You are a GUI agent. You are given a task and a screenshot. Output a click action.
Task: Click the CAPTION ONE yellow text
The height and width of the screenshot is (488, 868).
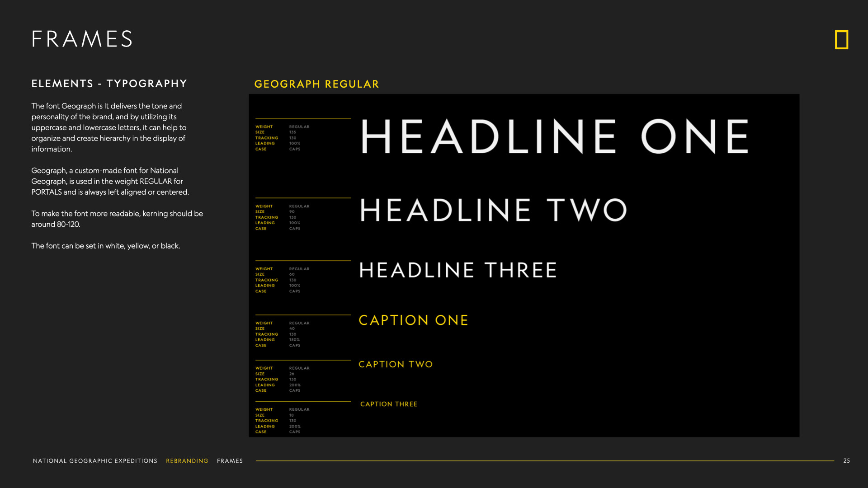413,320
